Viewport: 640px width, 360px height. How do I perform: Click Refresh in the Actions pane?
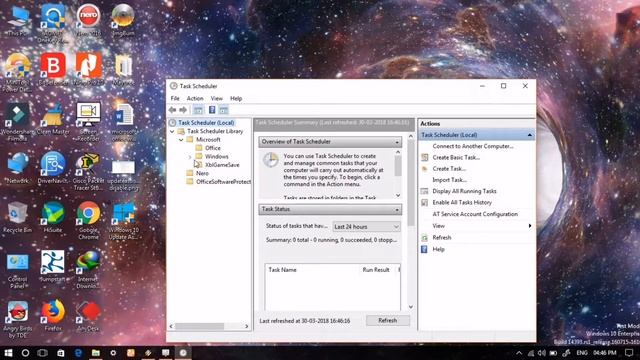click(442, 238)
